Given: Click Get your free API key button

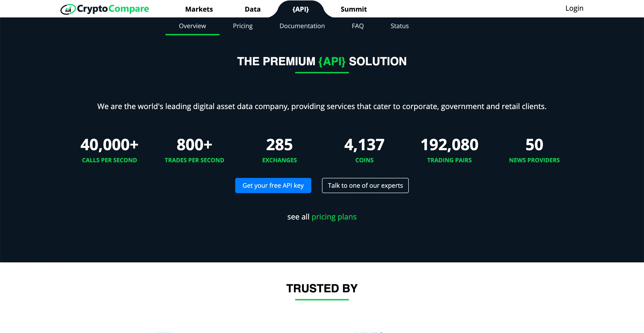Looking at the screenshot, I should (273, 185).
